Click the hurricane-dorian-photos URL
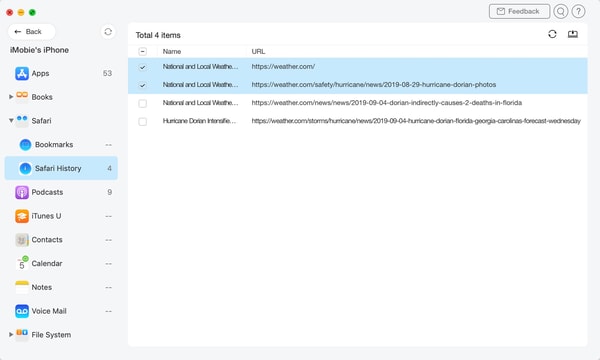 [373, 85]
